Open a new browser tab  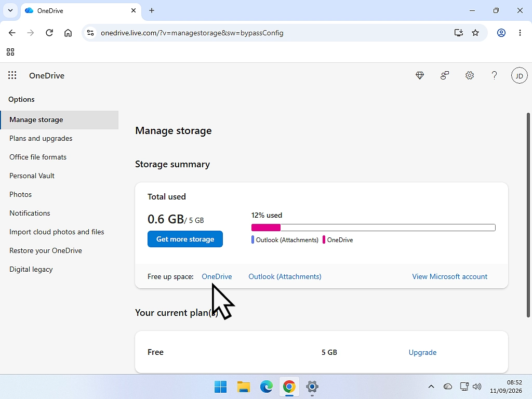(x=152, y=10)
